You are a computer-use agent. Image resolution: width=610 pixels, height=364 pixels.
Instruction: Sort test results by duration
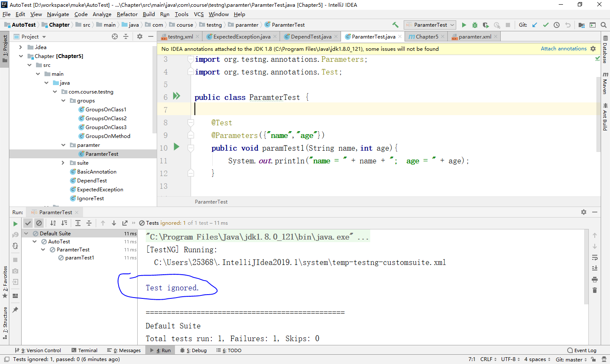pos(64,223)
